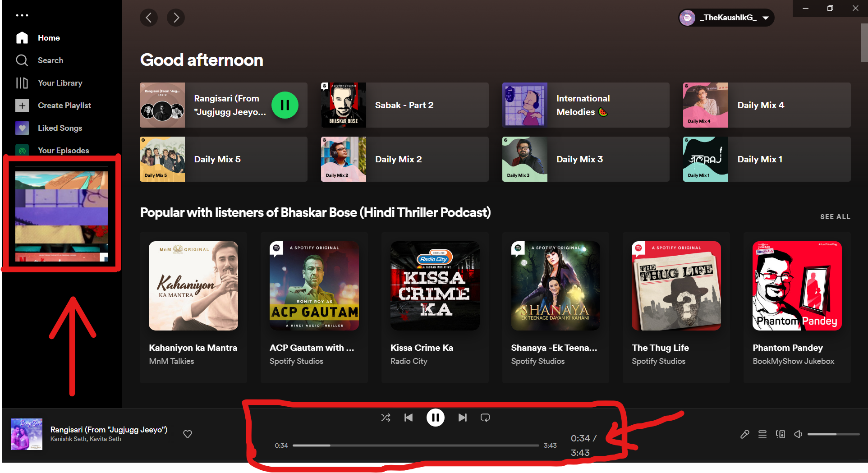This screenshot has height=473, width=868.
Task: Open the Kissa Crime Ka podcast thumbnail
Action: coord(435,286)
